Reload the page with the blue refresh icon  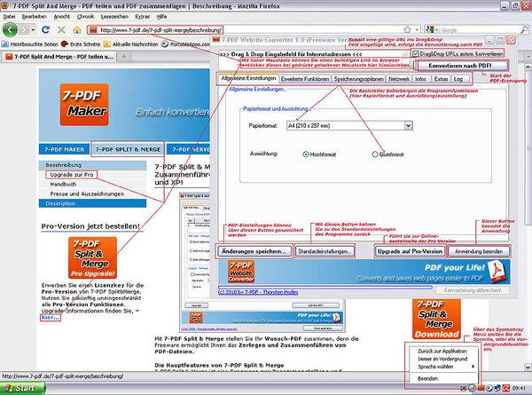pyautogui.click(x=45, y=30)
